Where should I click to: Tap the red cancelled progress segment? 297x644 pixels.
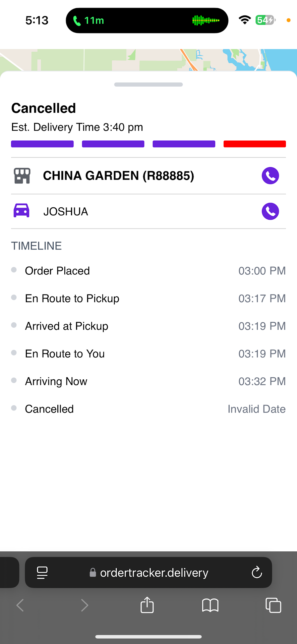coord(254,144)
